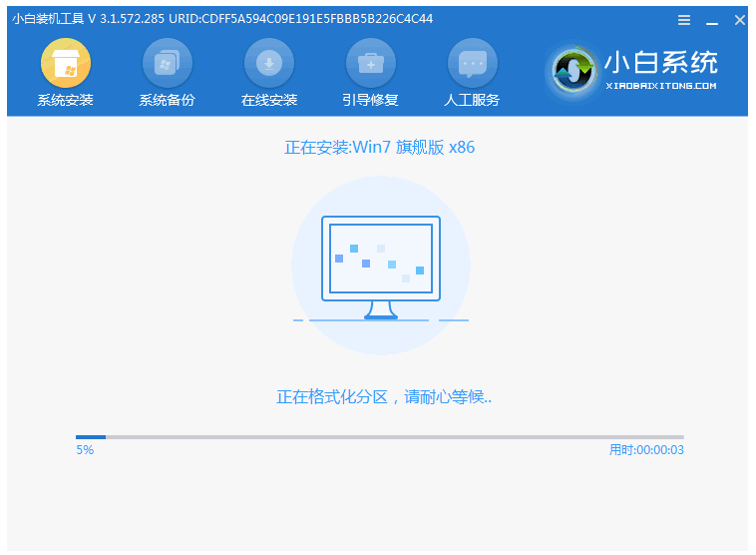Click the 系统安装 label text
Image resolution: width=756 pixels, height=555 pixels.
pos(66,100)
